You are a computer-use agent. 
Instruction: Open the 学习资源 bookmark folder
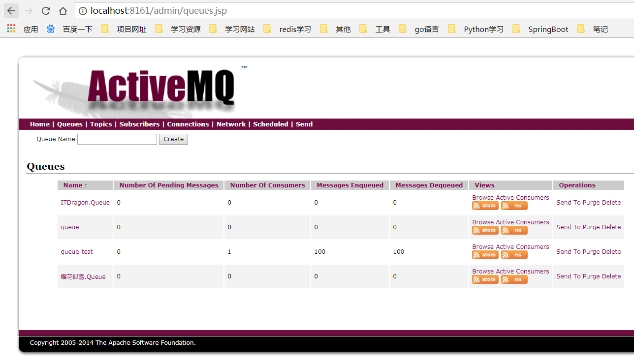(x=178, y=29)
